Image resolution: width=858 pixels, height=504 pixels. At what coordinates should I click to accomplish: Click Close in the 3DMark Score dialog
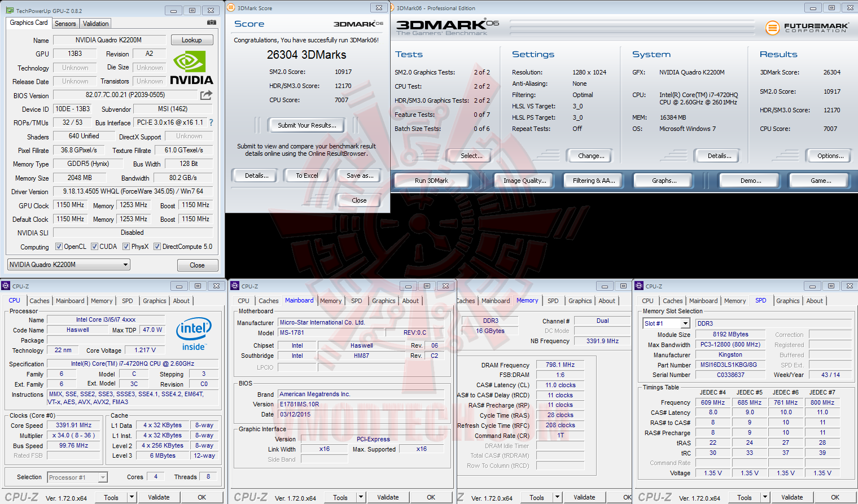coord(359,200)
